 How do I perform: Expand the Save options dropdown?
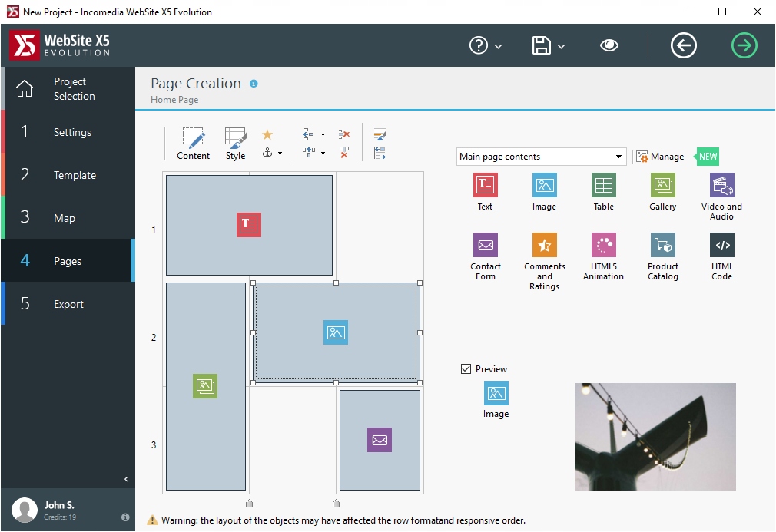[561, 47]
